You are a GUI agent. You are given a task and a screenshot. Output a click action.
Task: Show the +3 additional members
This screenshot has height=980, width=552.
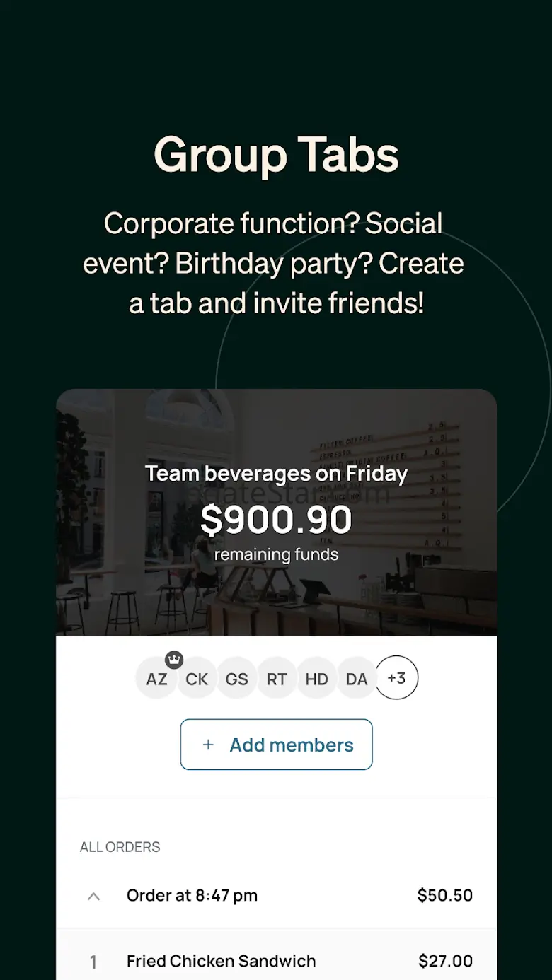click(396, 678)
